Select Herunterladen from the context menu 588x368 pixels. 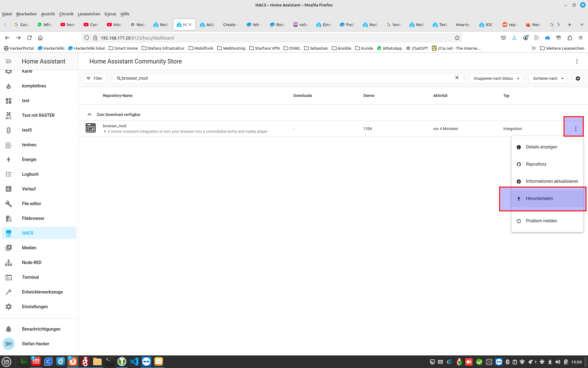539,198
